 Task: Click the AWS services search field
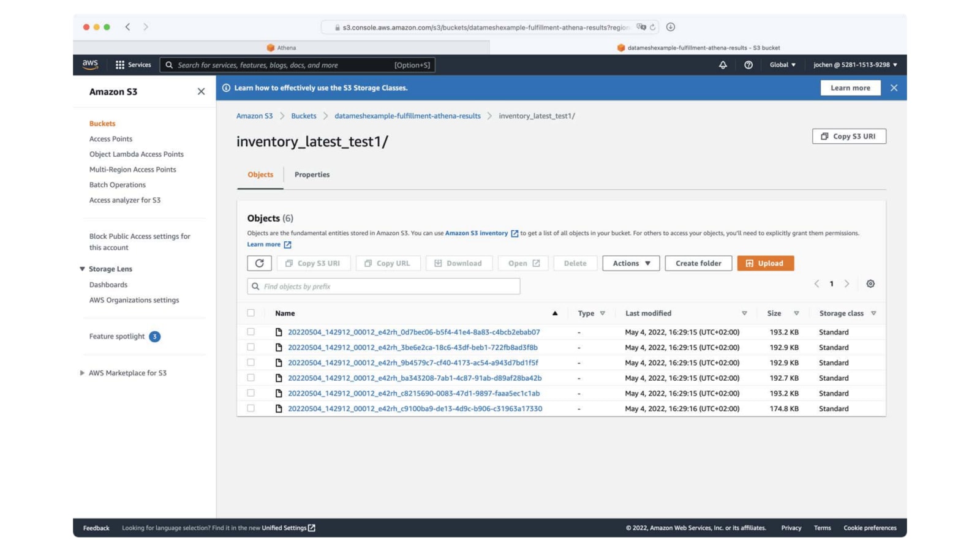pyautogui.click(x=298, y=65)
